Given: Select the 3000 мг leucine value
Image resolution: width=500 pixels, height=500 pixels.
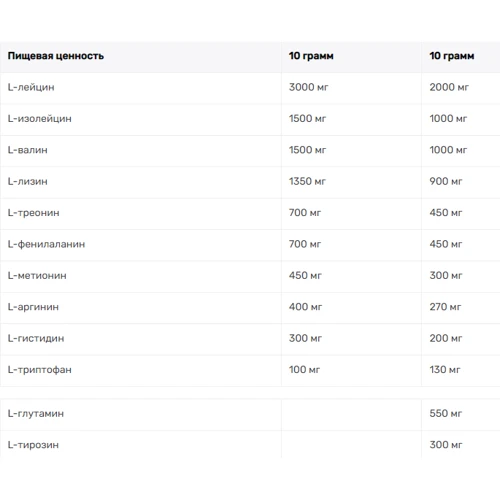Looking at the screenshot, I should pyautogui.click(x=308, y=87).
